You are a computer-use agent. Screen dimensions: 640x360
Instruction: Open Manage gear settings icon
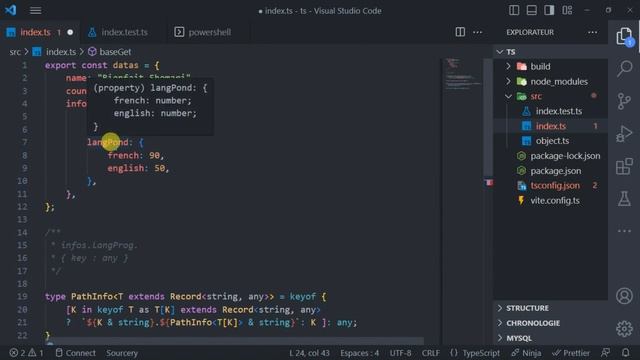[x=624, y=329]
